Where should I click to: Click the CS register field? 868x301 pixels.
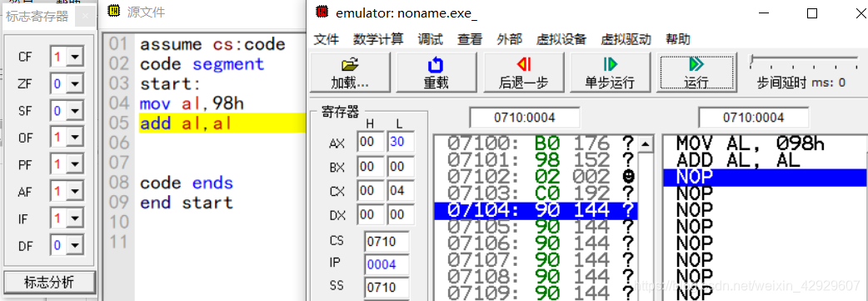[x=387, y=241]
